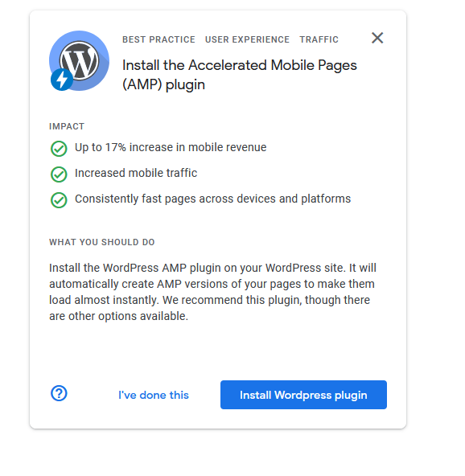465x476 pixels.
Task: Click the WordPress logo icon
Action: coord(80,60)
